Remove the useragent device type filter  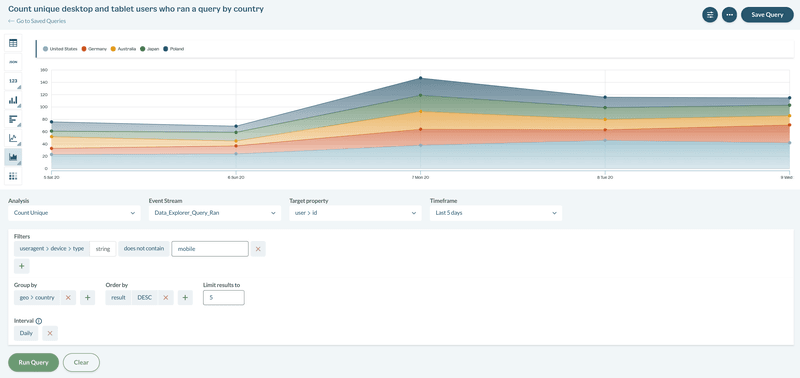point(258,249)
